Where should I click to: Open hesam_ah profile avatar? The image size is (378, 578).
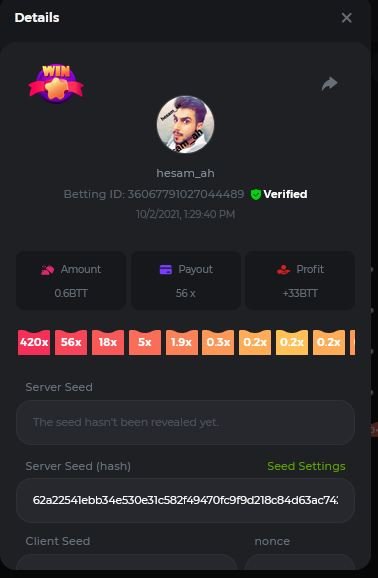[x=185, y=124]
